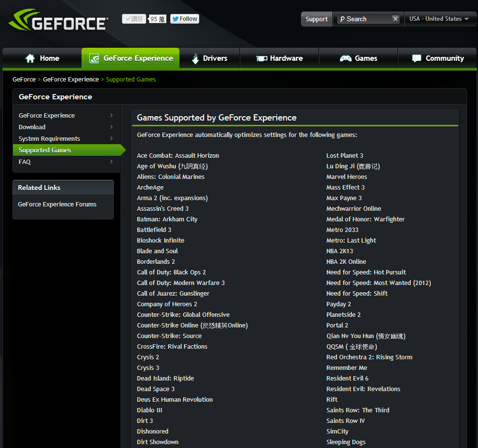Click the Twitter Follow button

click(184, 19)
